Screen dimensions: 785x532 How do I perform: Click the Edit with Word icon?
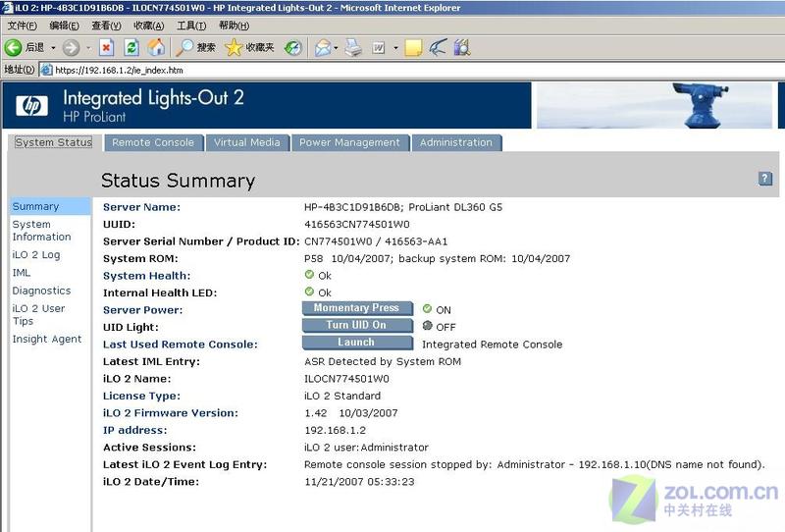(379, 47)
